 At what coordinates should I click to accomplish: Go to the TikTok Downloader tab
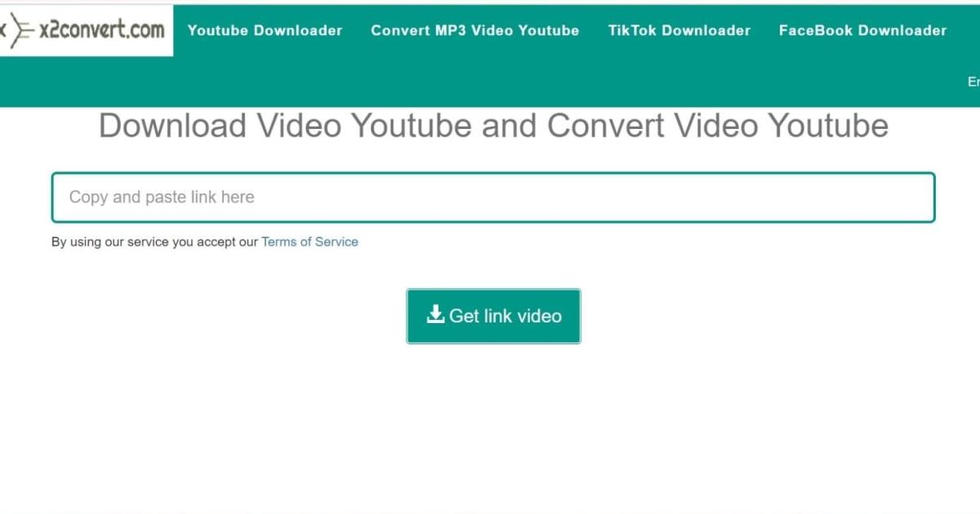pos(679,30)
